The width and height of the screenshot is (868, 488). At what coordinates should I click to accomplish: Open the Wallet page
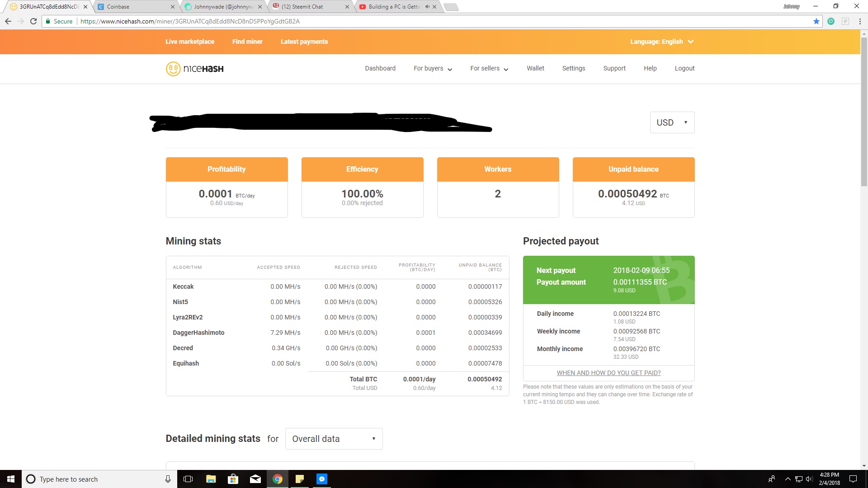[535, 68]
